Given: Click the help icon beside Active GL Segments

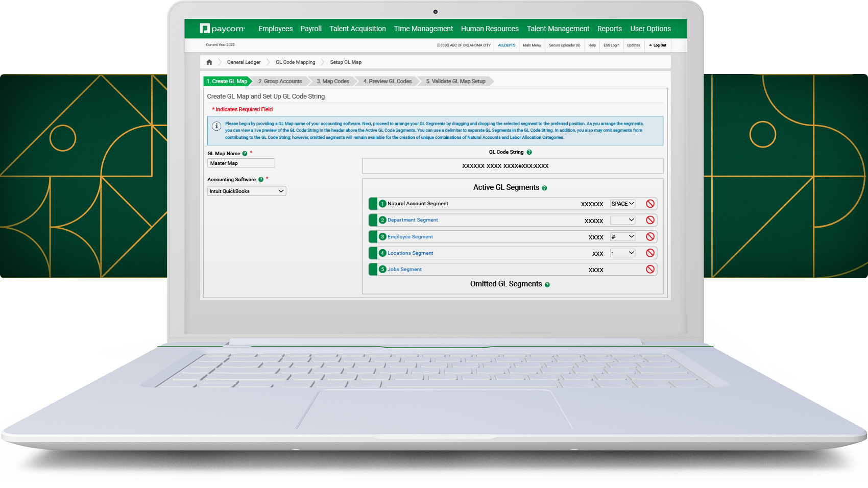Looking at the screenshot, I should [544, 188].
